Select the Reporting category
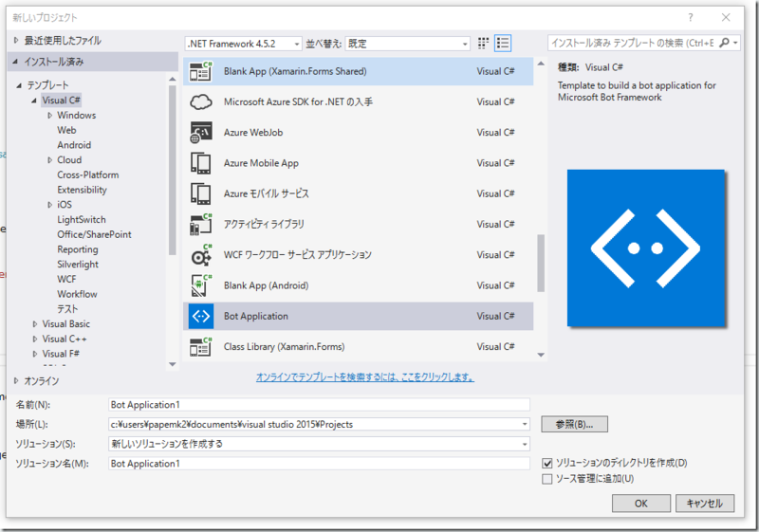The height and width of the screenshot is (532, 759). [x=78, y=249]
